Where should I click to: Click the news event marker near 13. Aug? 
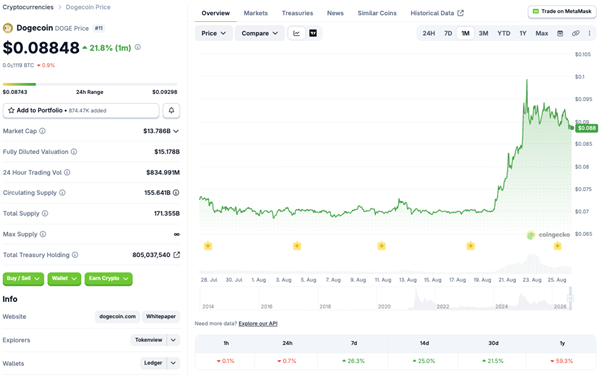tap(381, 246)
